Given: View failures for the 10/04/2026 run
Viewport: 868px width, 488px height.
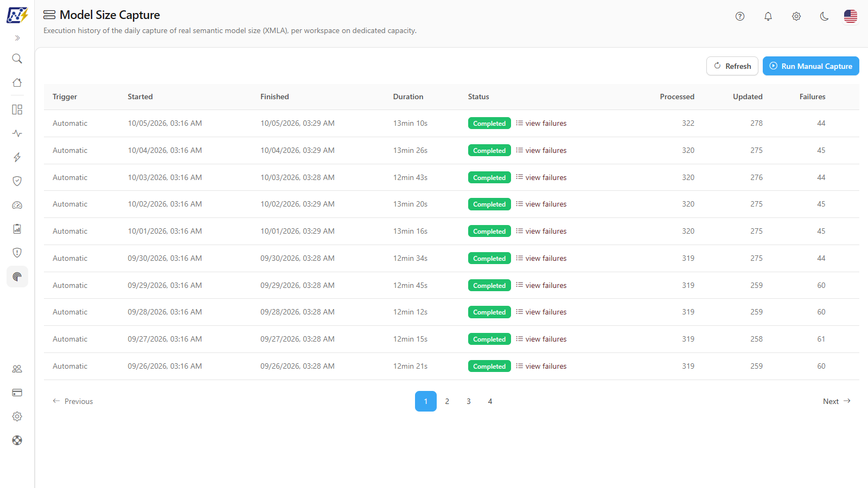Looking at the screenshot, I should point(541,150).
